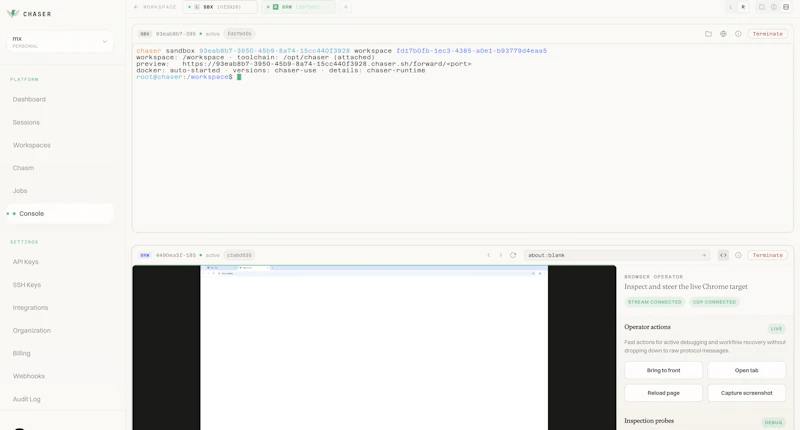Navigate browser forward
Image resolution: width=800 pixels, height=430 pixels.
pyautogui.click(x=501, y=255)
